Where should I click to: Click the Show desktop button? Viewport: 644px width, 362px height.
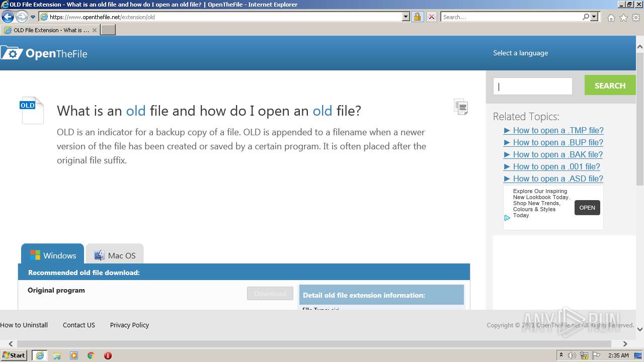click(x=638, y=355)
